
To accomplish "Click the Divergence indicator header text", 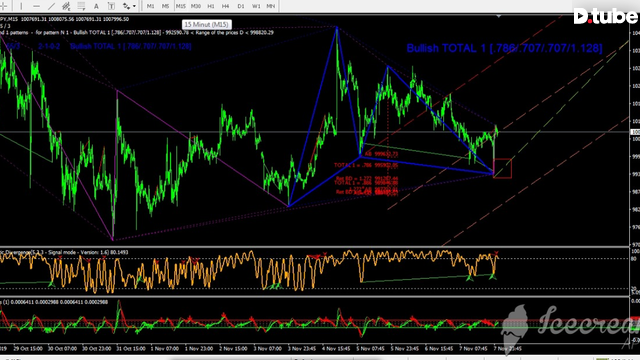I will (64, 252).
